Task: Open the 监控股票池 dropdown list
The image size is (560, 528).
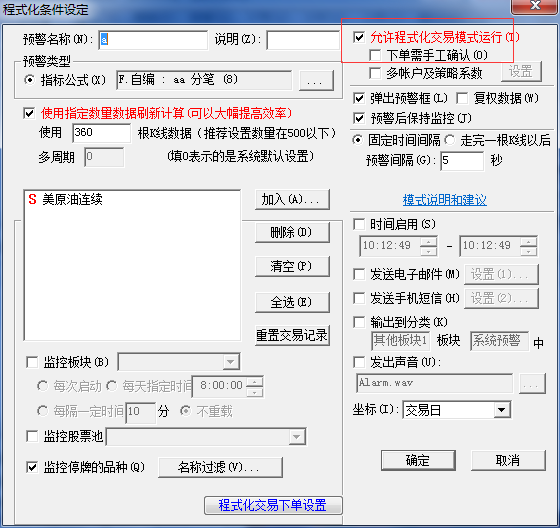Action: [x=296, y=437]
